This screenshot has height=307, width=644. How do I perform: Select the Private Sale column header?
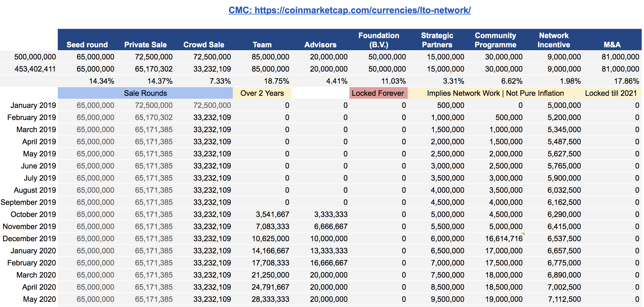pyautogui.click(x=146, y=45)
